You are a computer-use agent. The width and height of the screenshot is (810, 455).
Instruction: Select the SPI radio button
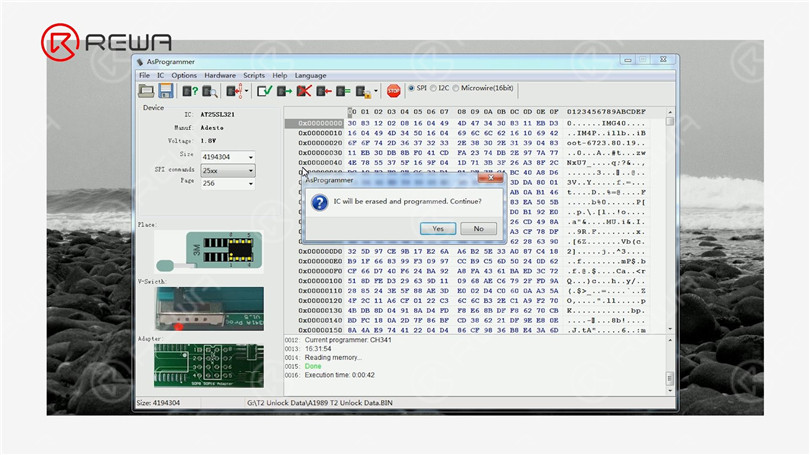click(x=411, y=88)
